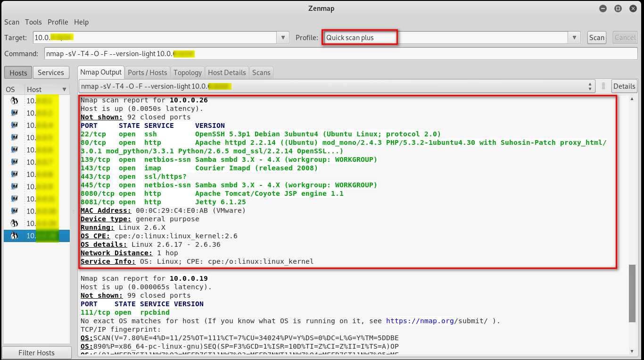Click into the Profile field showing Quick scan plus
644x360 pixels.
(x=446, y=38)
